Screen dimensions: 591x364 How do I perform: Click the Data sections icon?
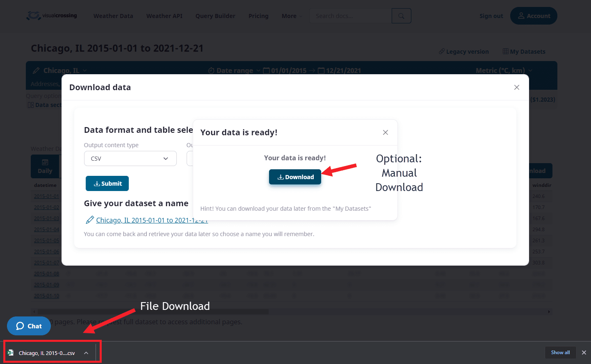(x=31, y=105)
